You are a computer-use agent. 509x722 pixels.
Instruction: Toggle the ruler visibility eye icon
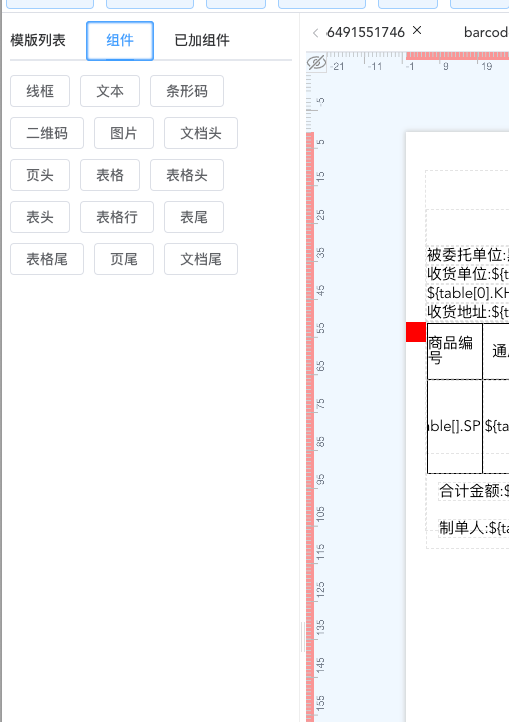point(316,63)
